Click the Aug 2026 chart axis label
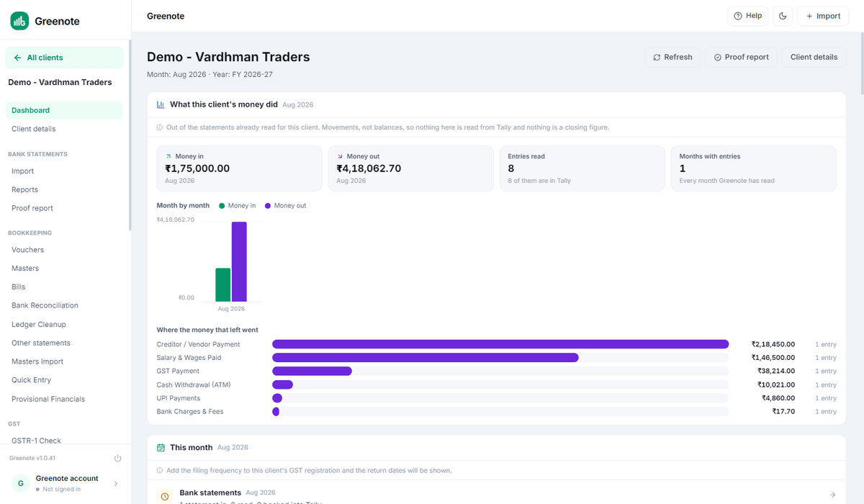 click(232, 308)
